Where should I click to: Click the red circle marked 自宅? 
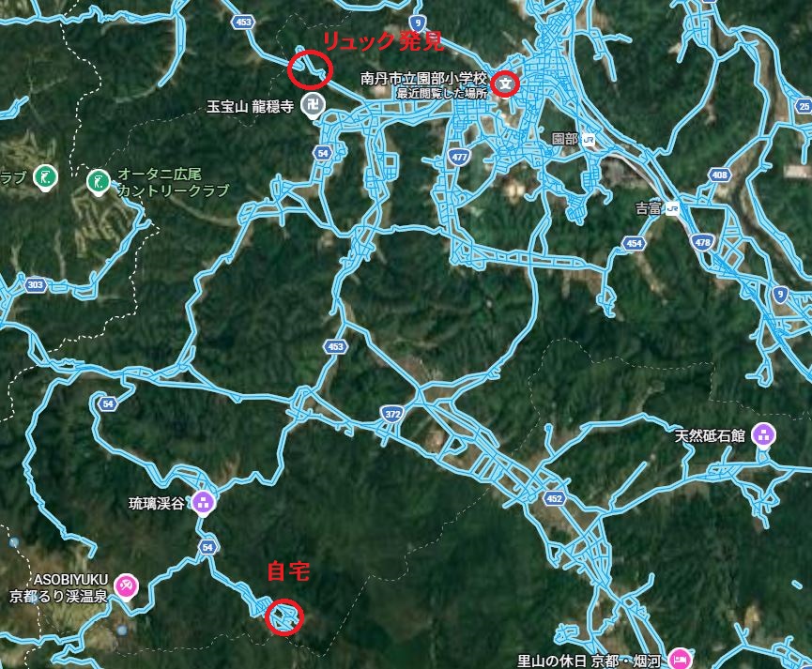point(283,616)
